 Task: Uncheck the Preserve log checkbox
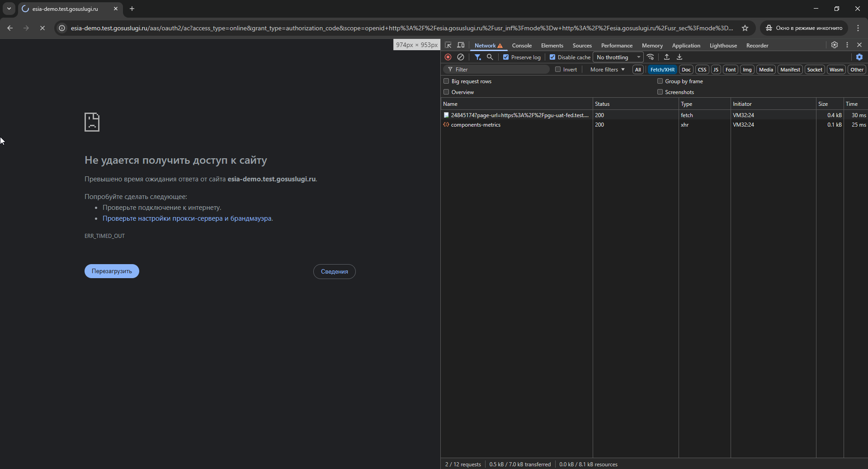(506, 57)
